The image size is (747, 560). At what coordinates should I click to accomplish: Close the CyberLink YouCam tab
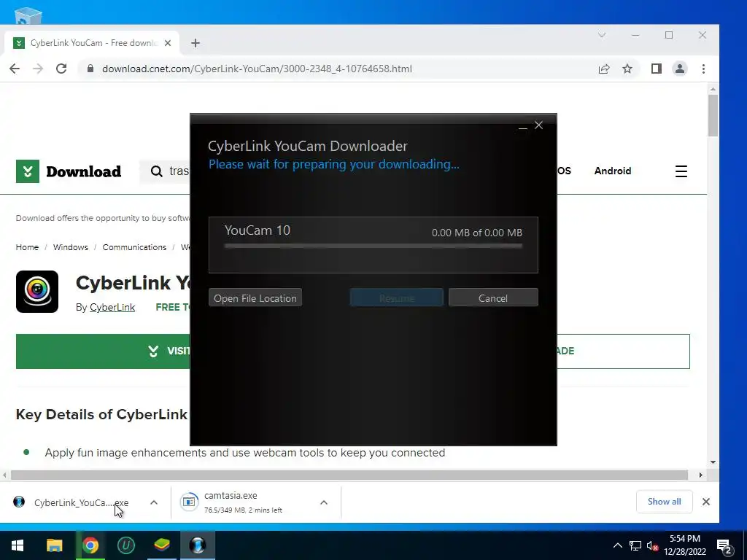coord(168,43)
